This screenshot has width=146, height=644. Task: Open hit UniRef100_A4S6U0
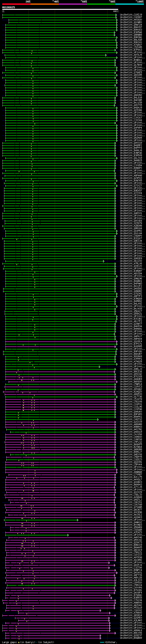pos(131,20)
